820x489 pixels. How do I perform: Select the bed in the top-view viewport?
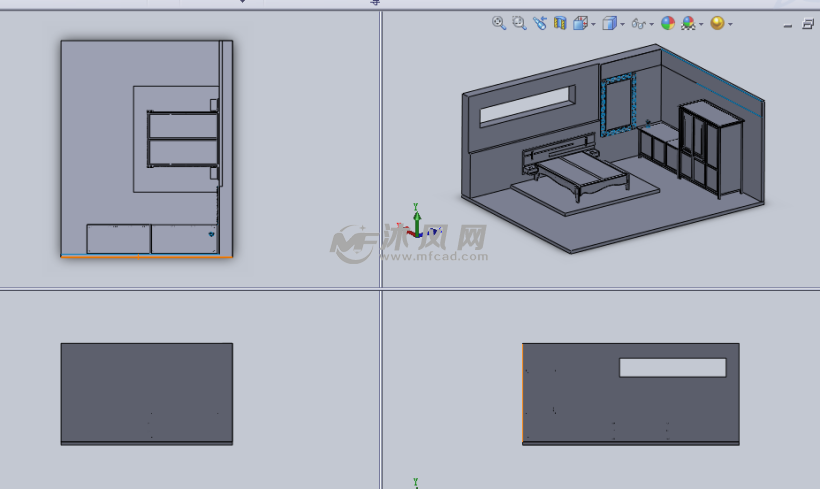pyautogui.click(x=183, y=139)
